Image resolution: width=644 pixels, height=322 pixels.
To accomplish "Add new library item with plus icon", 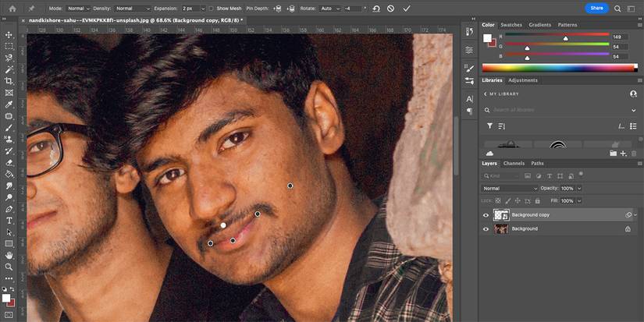I will click(x=623, y=154).
